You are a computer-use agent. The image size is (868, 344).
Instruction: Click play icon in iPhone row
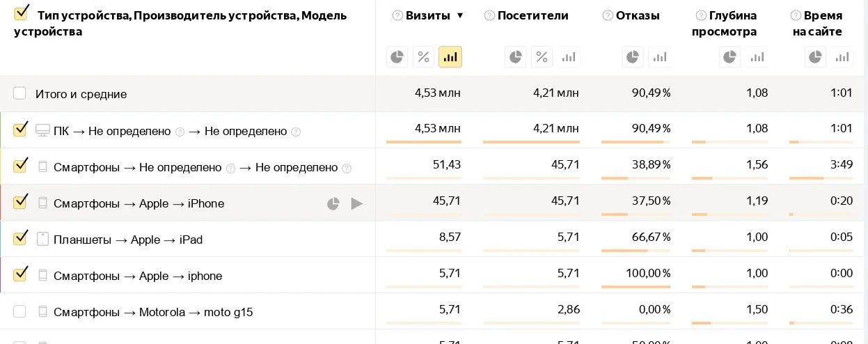[x=357, y=204]
